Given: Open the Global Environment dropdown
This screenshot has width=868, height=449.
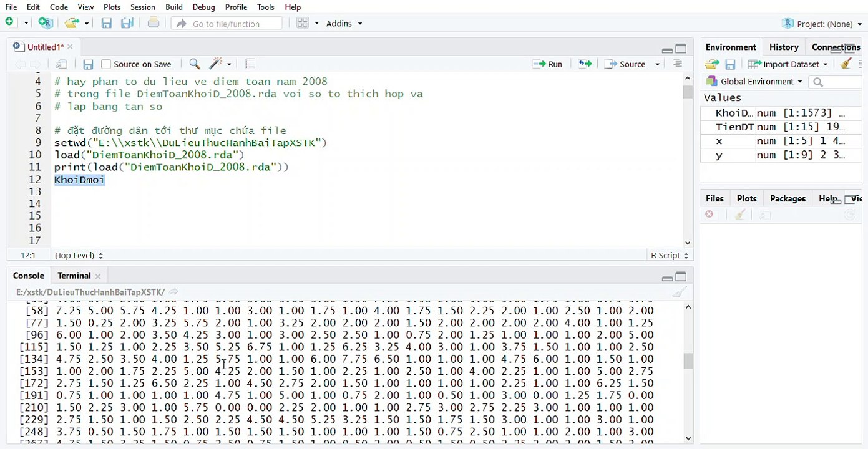Looking at the screenshot, I should 754,82.
